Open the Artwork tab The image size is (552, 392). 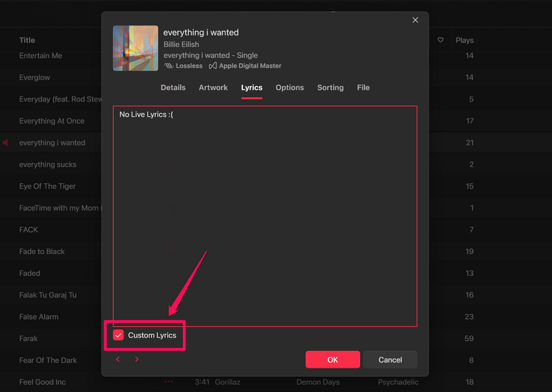[213, 88]
